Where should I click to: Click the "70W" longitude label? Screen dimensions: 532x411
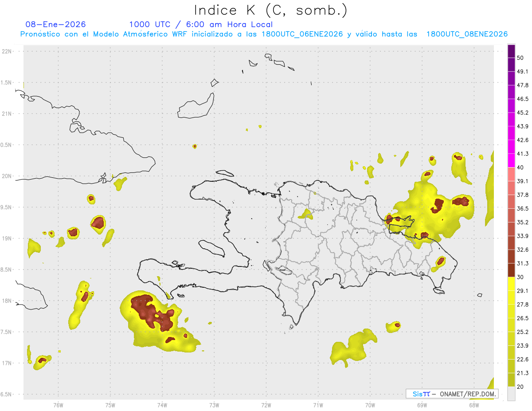370,405
